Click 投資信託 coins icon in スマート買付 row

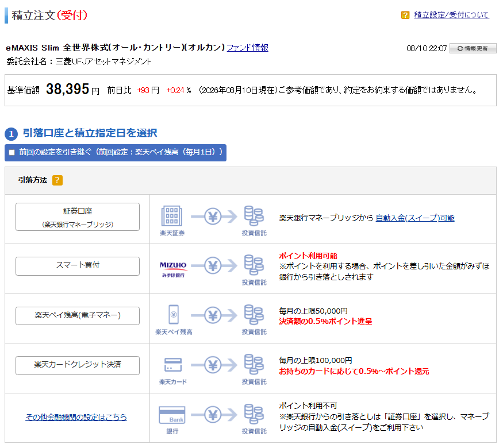[x=254, y=265]
